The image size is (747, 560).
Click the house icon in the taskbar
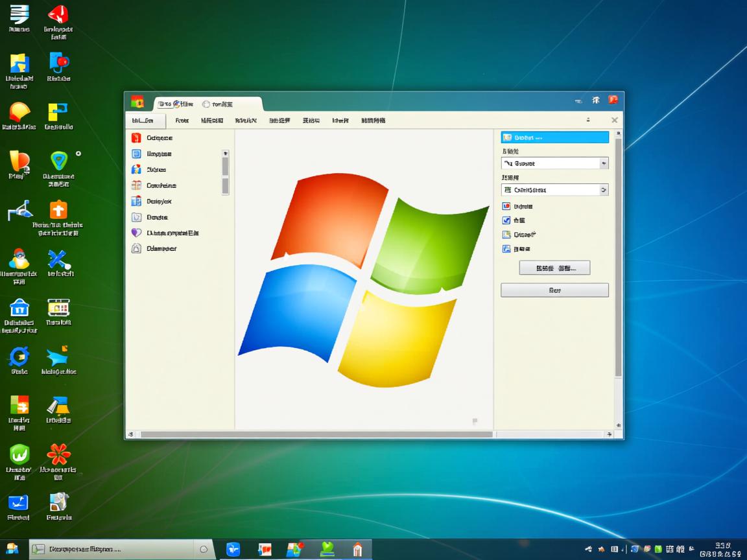coord(357,550)
